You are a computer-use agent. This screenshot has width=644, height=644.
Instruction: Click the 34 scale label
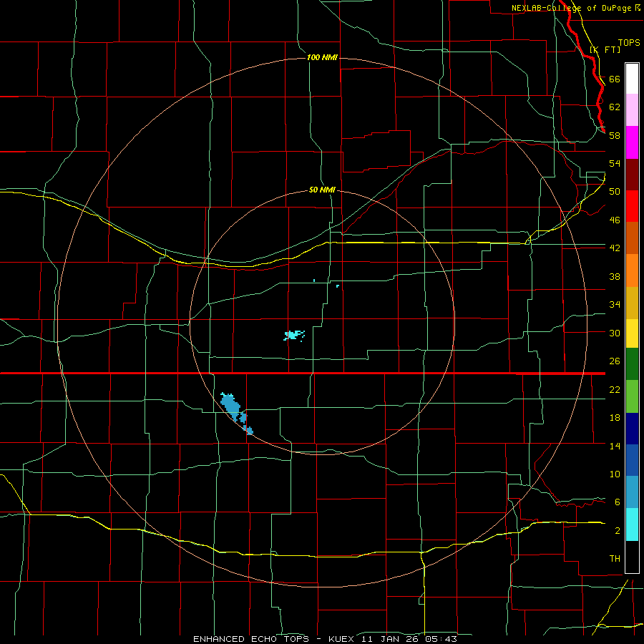(615, 305)
